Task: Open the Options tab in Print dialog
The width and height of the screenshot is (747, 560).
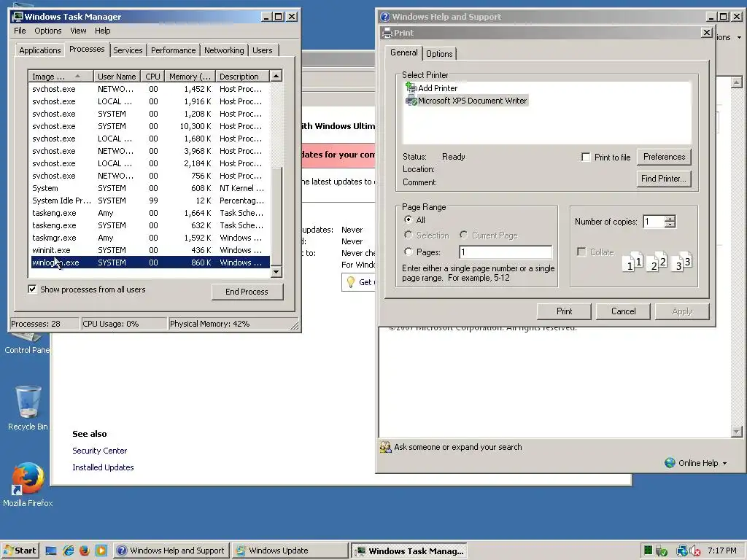Action: [x=439, y=54]
